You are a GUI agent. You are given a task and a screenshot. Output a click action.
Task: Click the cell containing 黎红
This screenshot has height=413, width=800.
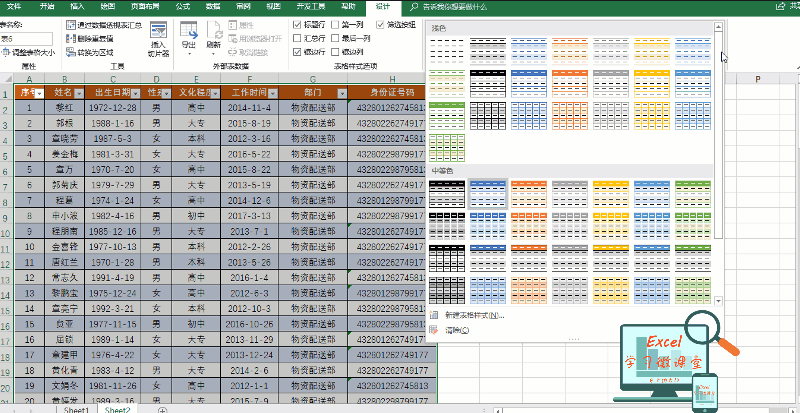coord(64,108)
